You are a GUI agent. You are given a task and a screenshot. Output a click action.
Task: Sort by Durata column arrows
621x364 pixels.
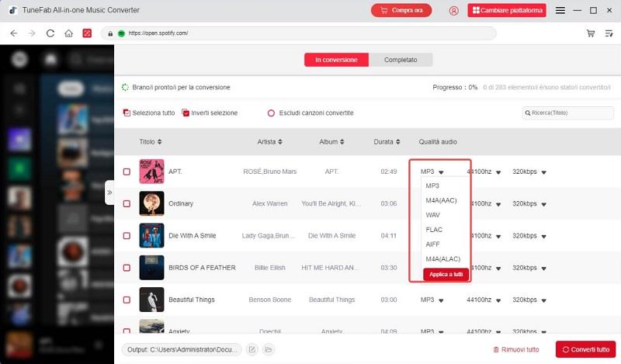coord(397,142)
